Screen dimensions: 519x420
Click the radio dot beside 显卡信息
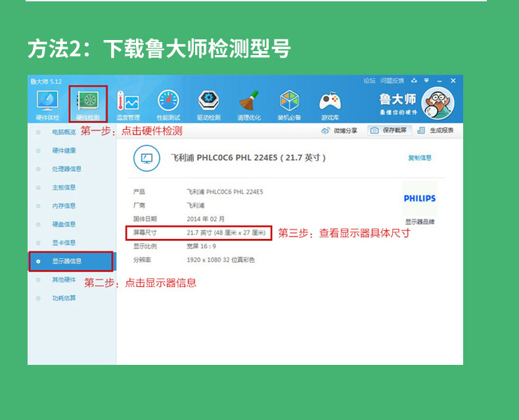(38, 243)
